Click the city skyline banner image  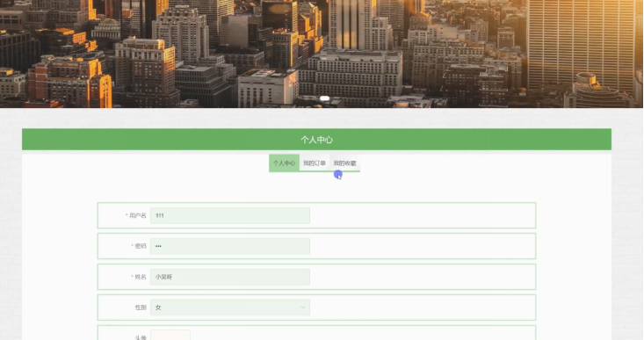[x=322, y=54]
